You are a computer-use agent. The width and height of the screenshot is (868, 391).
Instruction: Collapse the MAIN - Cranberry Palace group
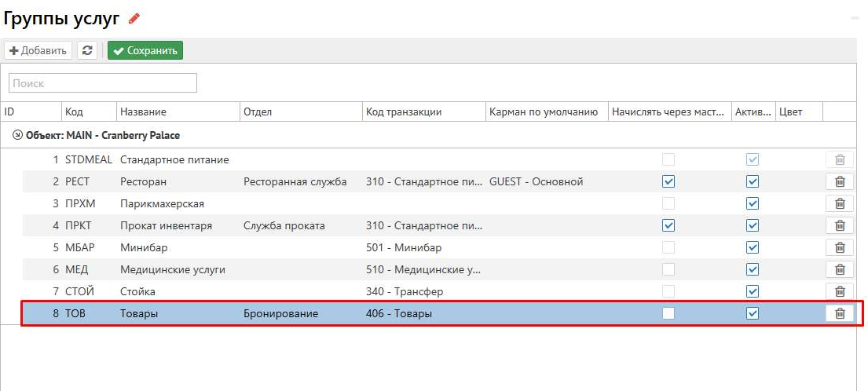(17, 135)
